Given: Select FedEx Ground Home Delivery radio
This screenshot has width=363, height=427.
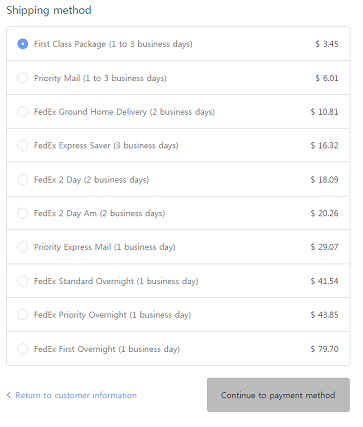Looking at the screenshot, I should coord(23,112).
